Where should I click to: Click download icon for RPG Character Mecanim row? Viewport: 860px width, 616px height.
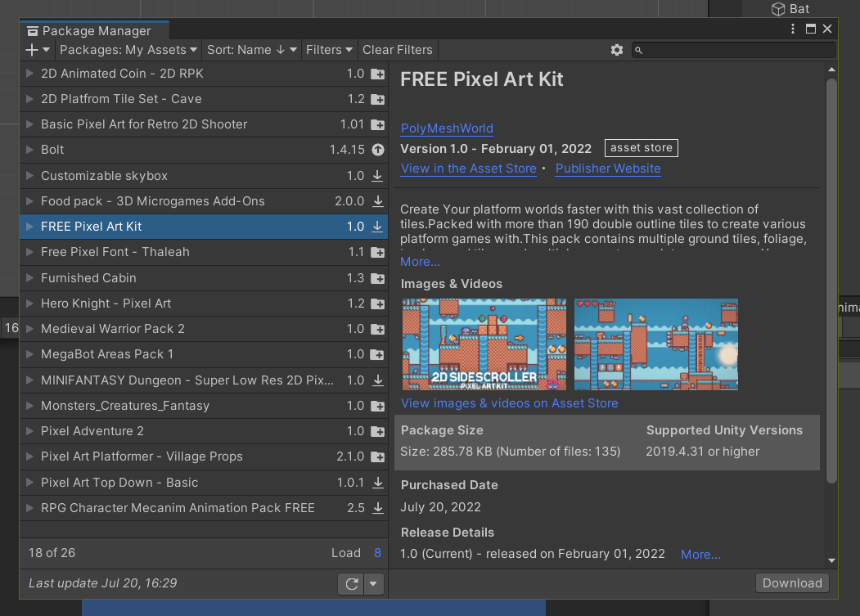click(x=377, y=508)
